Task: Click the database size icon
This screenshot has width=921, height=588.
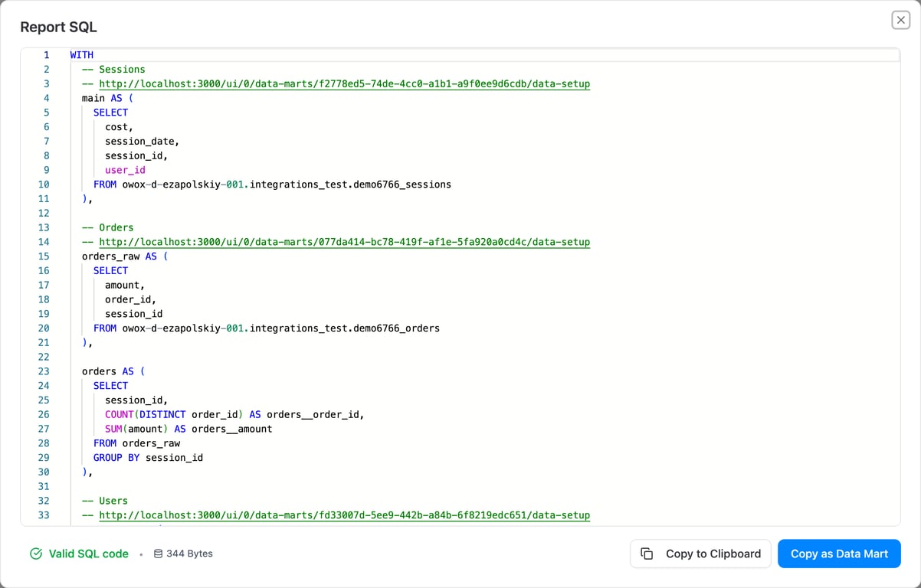Action: 158,554
